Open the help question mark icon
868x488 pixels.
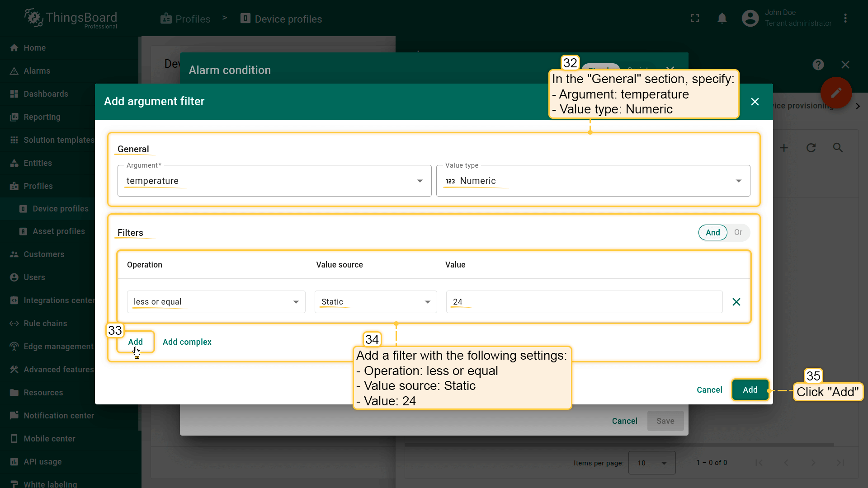pos(818,65)
